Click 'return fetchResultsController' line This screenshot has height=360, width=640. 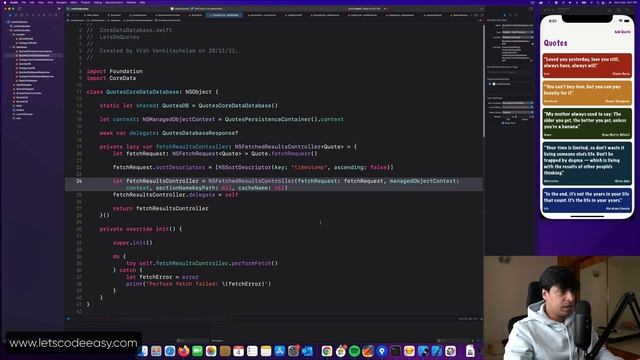click(161, 208)
